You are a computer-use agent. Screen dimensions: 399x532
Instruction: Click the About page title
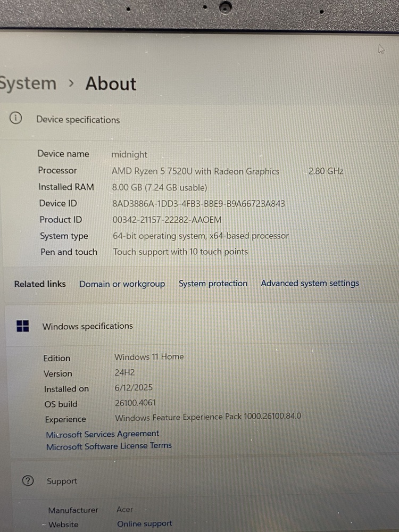click(111, 84)
